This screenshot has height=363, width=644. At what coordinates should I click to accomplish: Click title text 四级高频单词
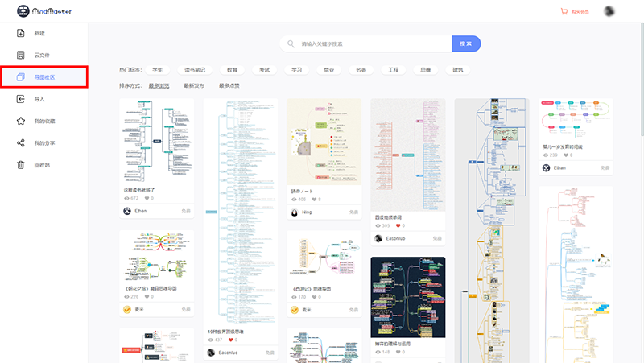(388, 217)
